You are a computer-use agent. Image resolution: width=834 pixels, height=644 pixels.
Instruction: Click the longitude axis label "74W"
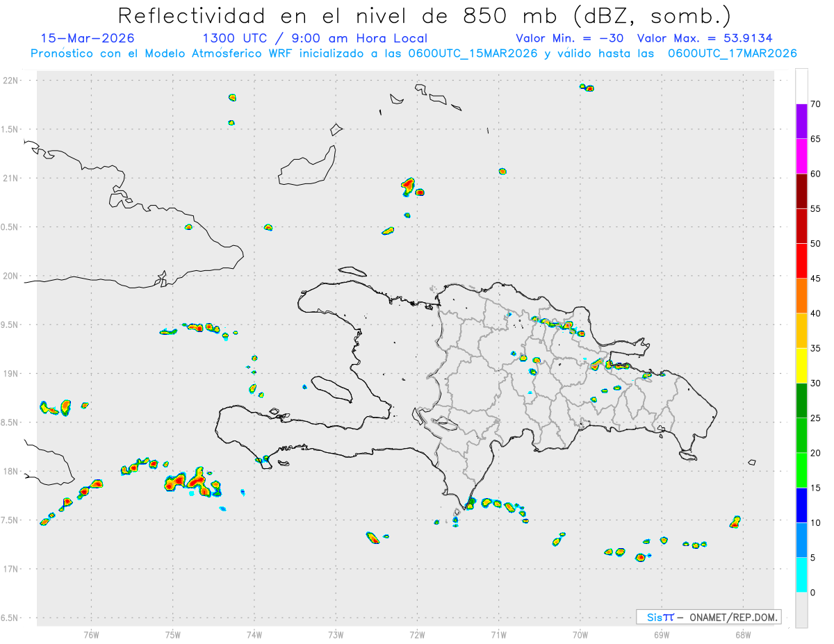click(254, 634)
